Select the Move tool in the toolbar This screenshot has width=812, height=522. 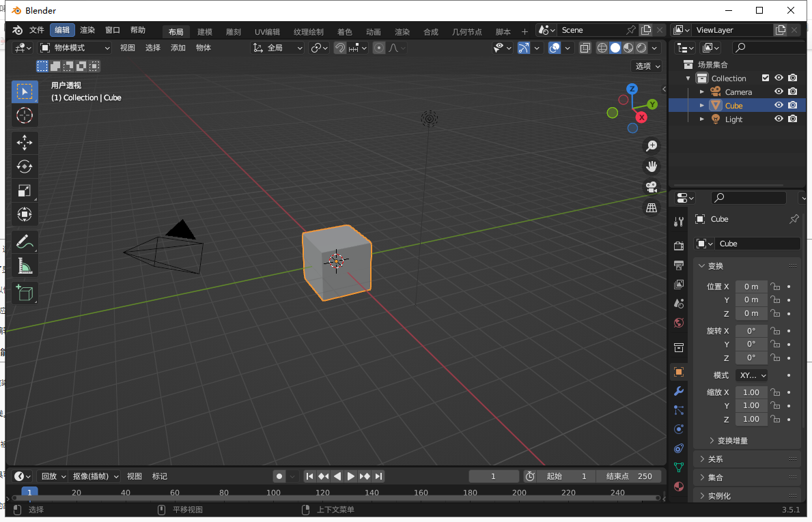pos(25,143)
